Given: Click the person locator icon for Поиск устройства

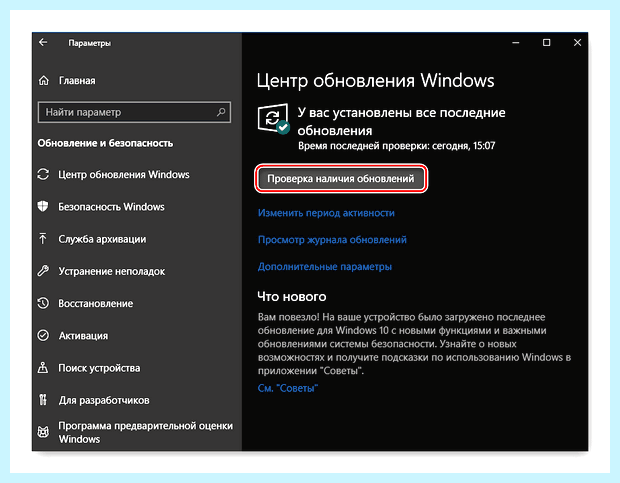Looking at the screenshot, I should point(43,368).
